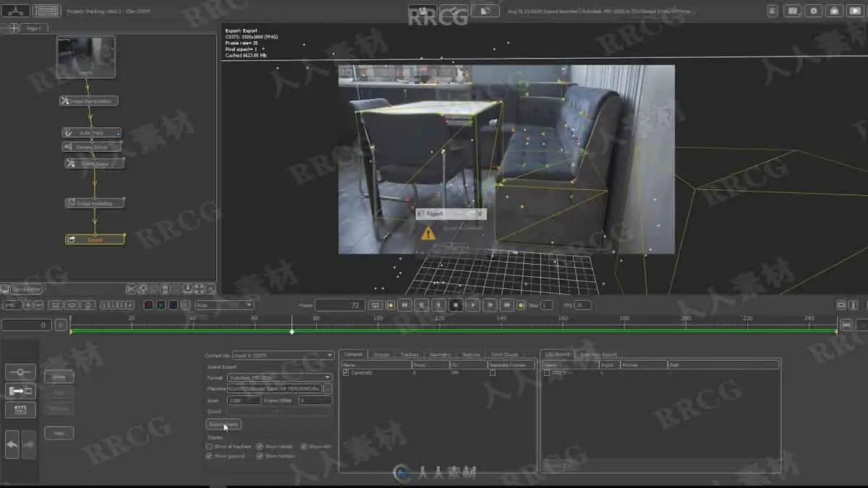Toggle the red channel swatch
This screenshot has width=868, height=488.
pyautogui.click(x=148, y=305)
